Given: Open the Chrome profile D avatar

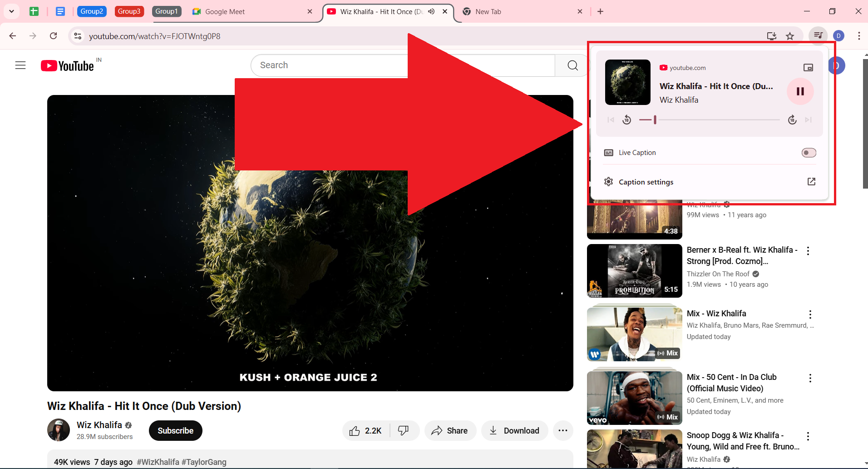Looking at the screenshot, I should (x=838, y=36).
